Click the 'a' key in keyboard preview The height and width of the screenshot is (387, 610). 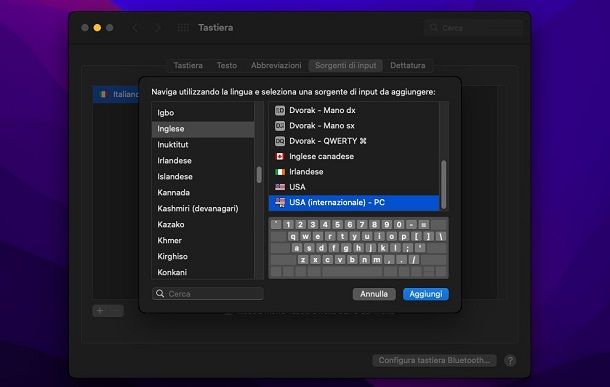(x=296, y=248)
